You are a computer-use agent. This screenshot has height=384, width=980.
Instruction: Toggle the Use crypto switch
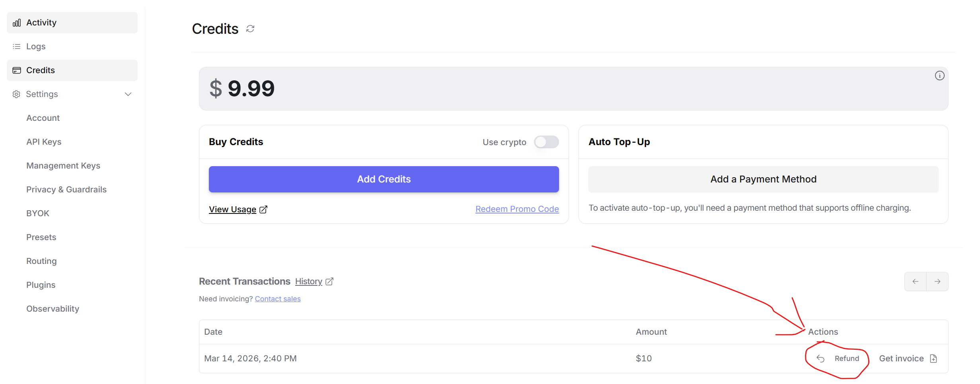tap(546, 142)
